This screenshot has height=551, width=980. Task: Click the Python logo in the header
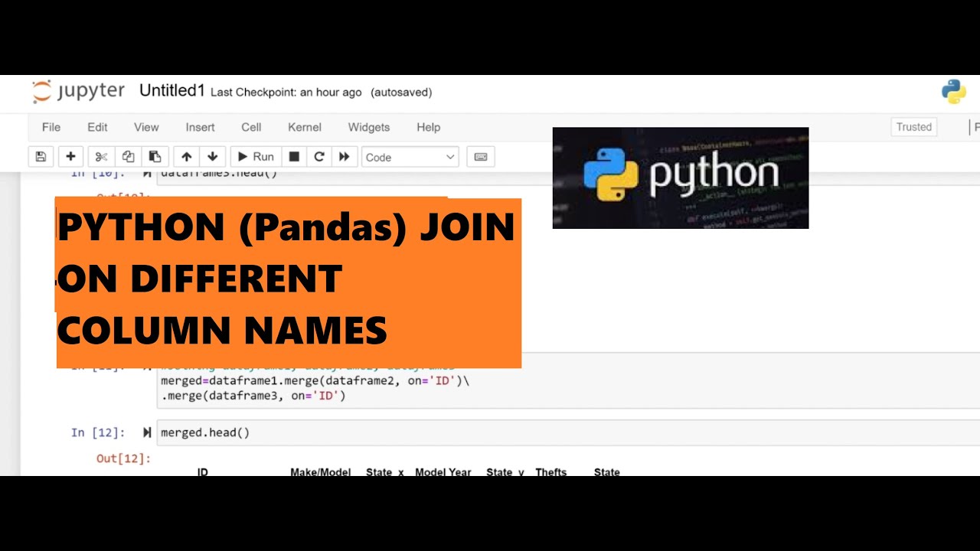click(954, 92)
